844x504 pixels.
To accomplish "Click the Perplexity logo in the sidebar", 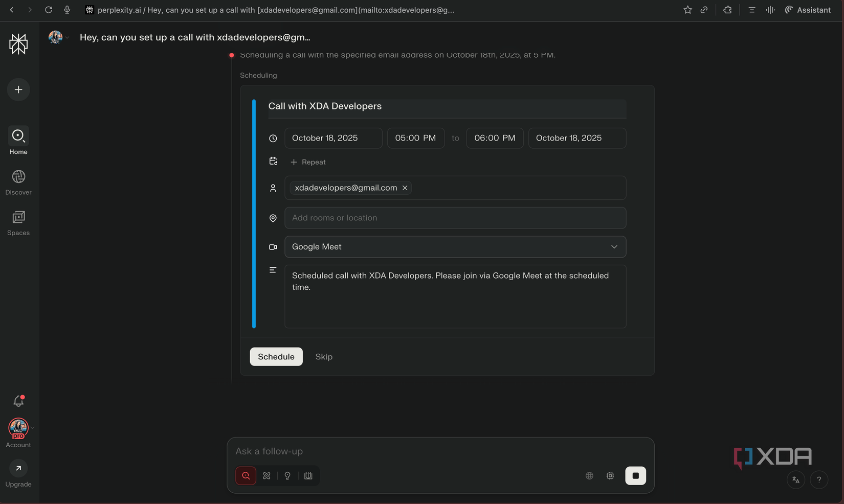I will click(18, 44).
